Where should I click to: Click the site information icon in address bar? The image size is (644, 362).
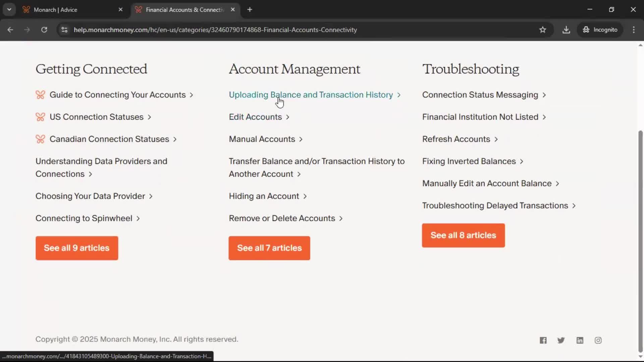click(x=64, y=30)
